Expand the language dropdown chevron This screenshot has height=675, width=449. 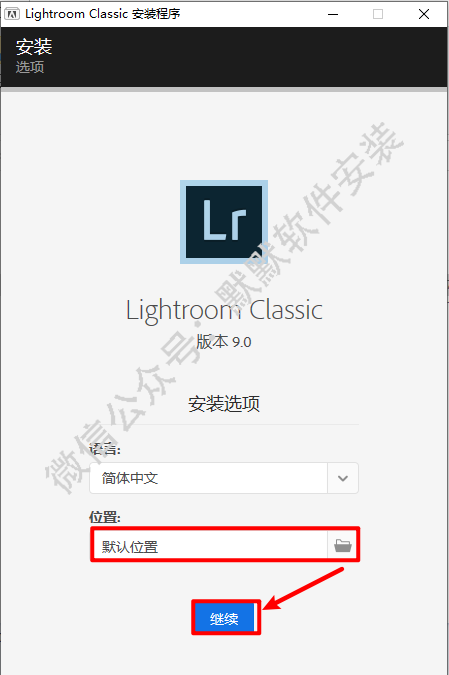click(343, 478)
